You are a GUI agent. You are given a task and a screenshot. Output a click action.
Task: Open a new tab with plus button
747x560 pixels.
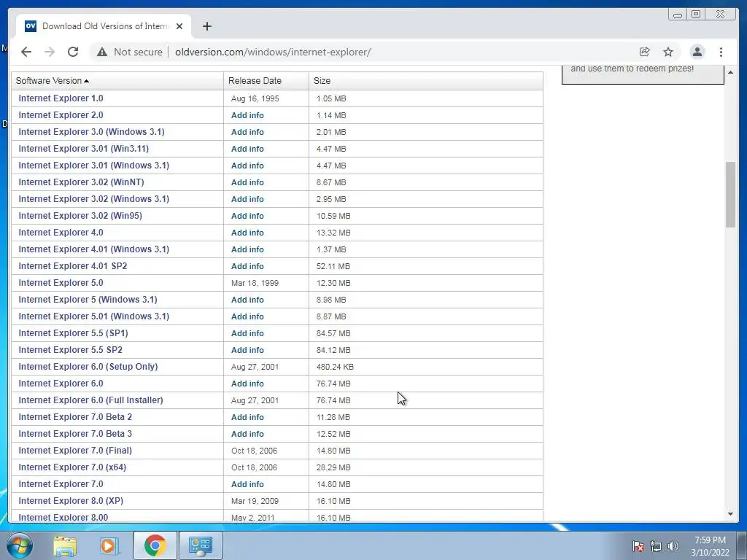point(206,26)
